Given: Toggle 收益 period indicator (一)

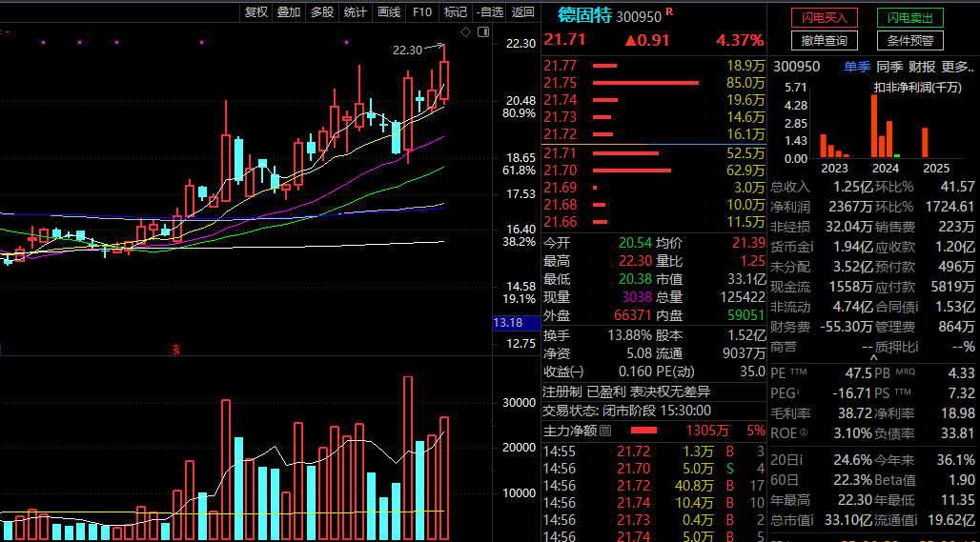Looking at the screenshot, I should (x=577, y=371).
